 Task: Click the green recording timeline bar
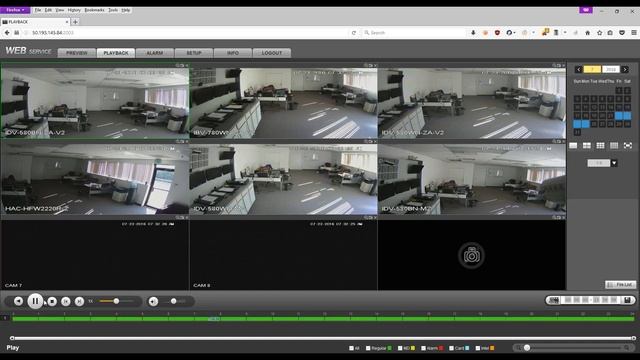[x=323, y=319]
